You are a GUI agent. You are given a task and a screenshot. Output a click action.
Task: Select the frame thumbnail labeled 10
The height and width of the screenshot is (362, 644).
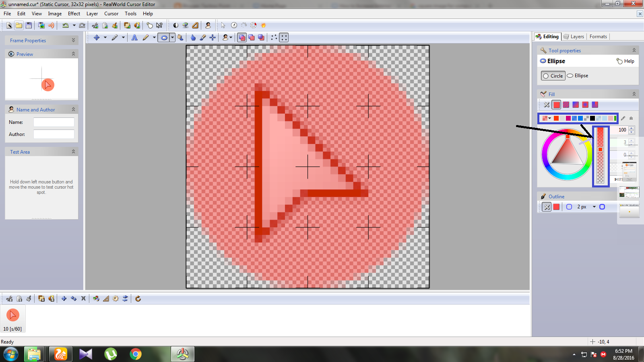(12, 315)
